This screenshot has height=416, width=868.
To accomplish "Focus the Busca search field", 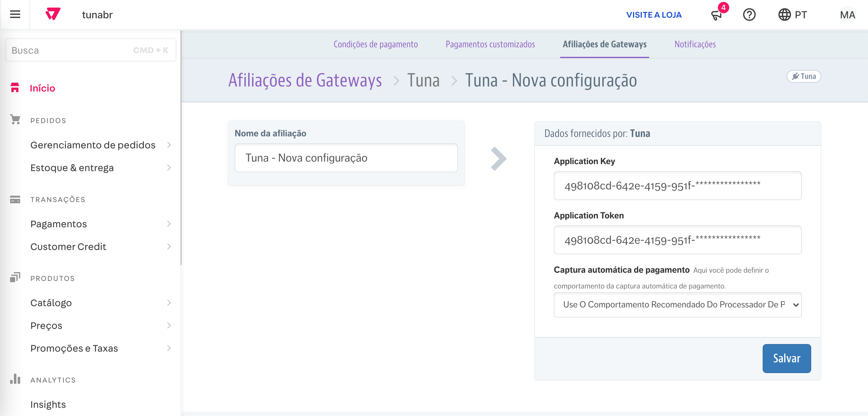I will [91, 50].
